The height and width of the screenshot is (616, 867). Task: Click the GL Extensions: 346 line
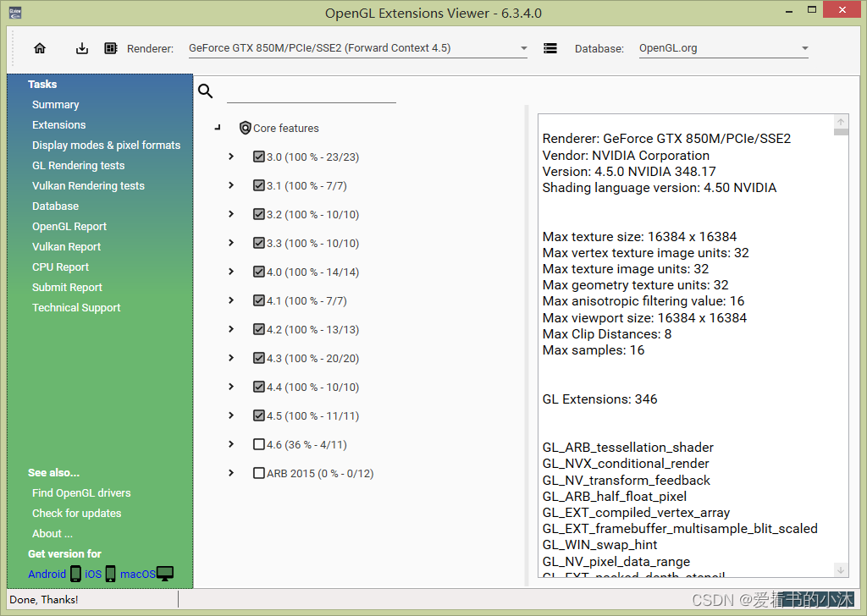[599, 399]
